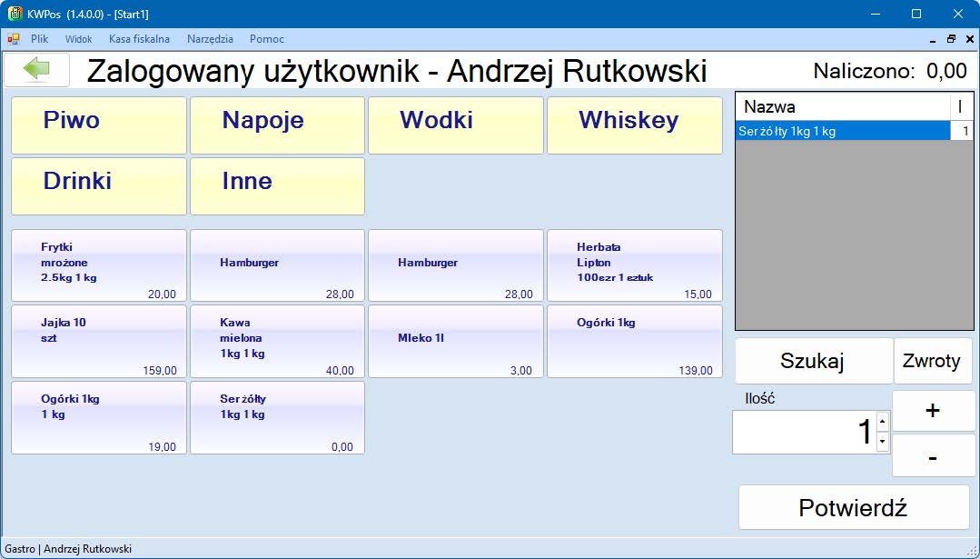This screenshot has width=980, height=559.
Task: Minimize the inner Start1 child window
Action: click(x=934, y=39)
